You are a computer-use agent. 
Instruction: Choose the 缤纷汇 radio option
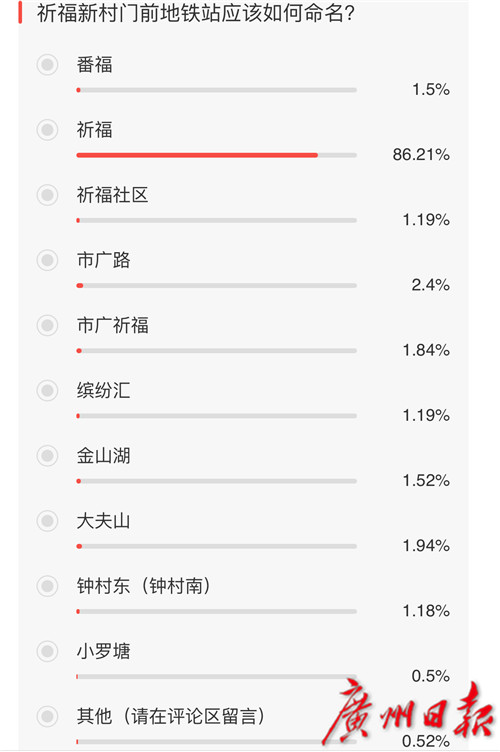point(47,391)
